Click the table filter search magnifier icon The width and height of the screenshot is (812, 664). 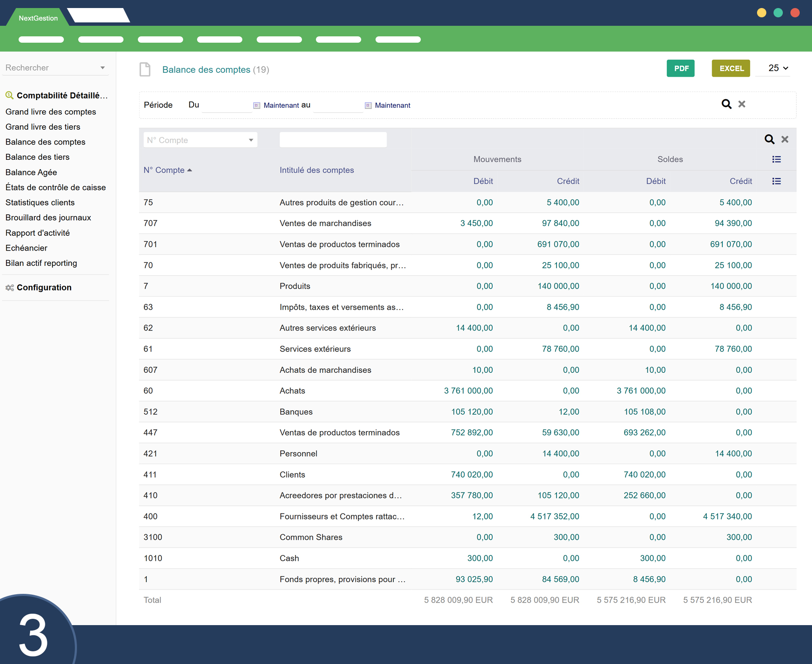pos(769,139)
